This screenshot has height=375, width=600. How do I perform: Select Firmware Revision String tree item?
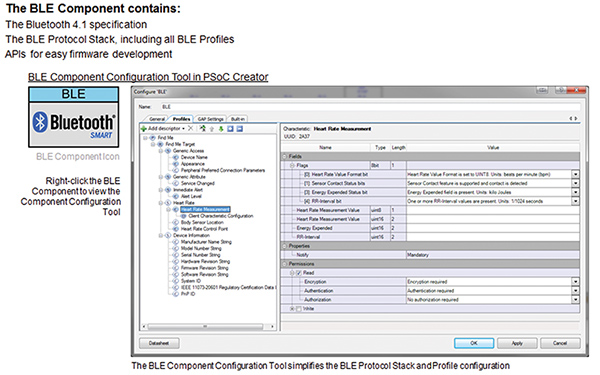[x=204, y=268]
